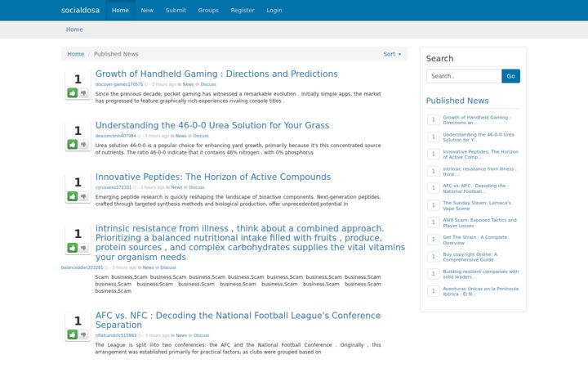Open the intrinsic resistance from illness article title
The width and height of the screenshot is (588, 368).
(250, 243)
